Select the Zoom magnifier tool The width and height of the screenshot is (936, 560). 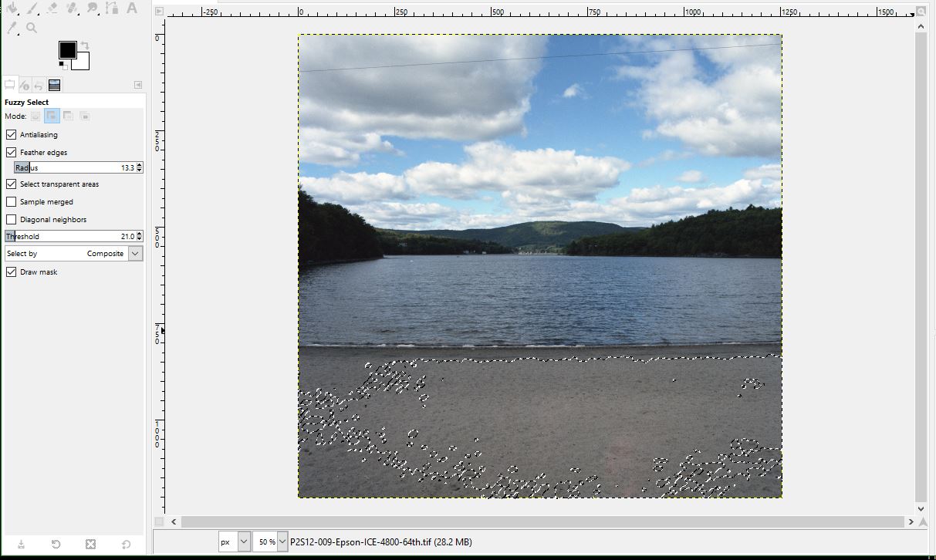pyautogui.click(x=32, y=28)
